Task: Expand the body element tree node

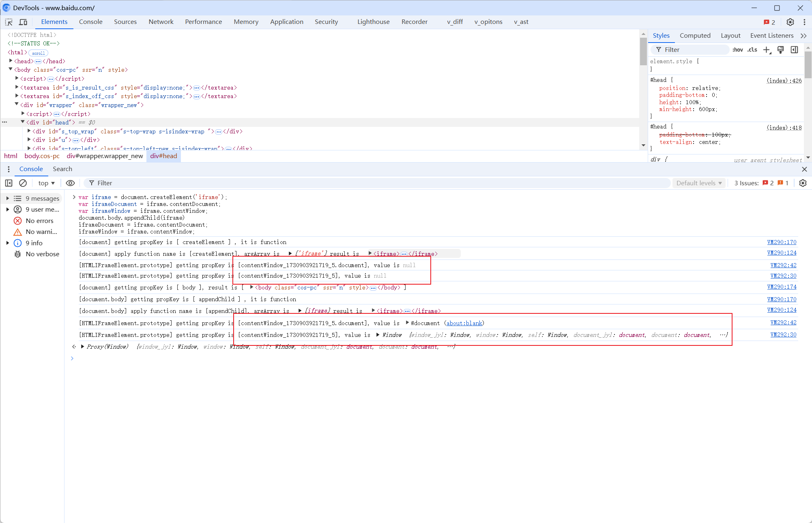Action: pos(11,70)
